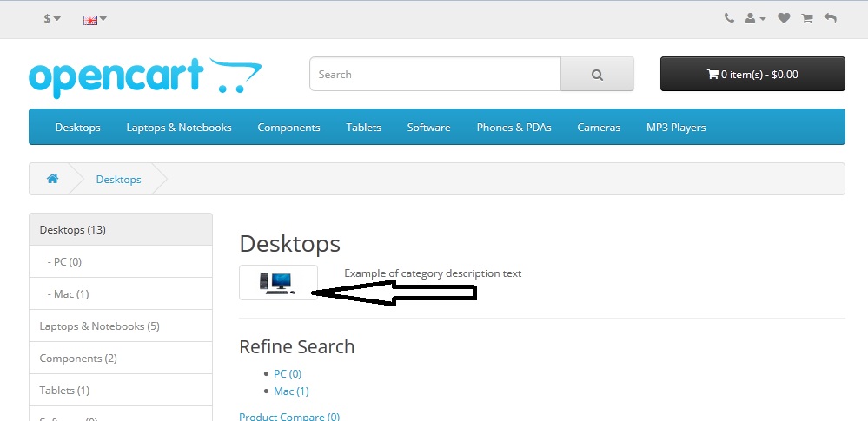
Task: Click the category description example text
Action: 433,273
